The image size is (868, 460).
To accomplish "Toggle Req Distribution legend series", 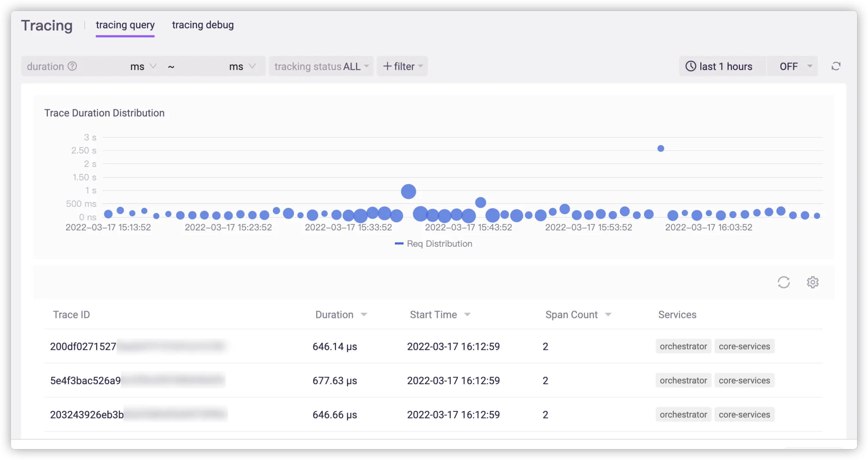I will click(433, 244).
